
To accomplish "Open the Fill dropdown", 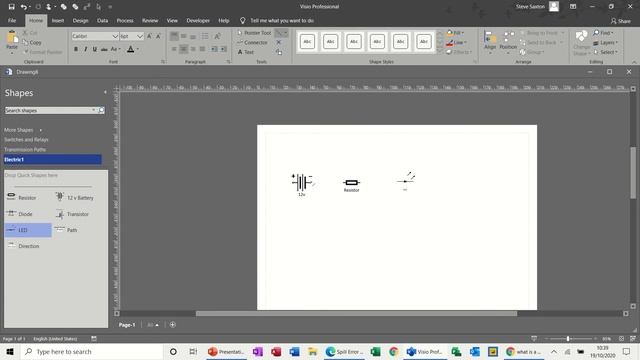I will point(455,33).
